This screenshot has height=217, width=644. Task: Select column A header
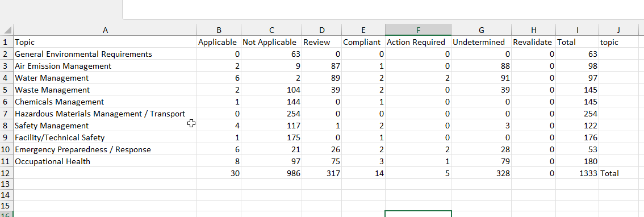pos(105,30)
